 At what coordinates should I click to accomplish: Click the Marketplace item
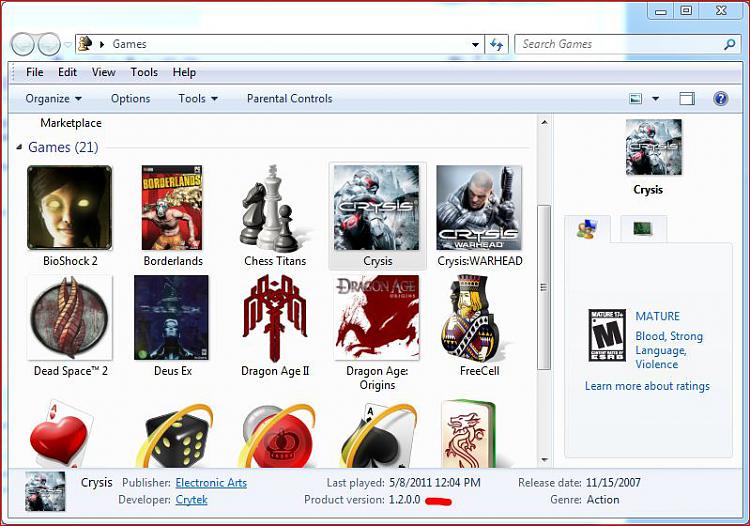71,123
